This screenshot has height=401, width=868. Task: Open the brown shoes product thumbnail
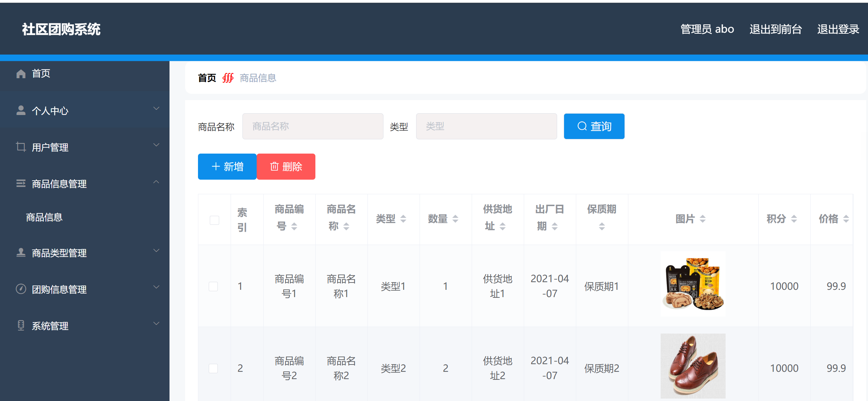pos(693,366)
